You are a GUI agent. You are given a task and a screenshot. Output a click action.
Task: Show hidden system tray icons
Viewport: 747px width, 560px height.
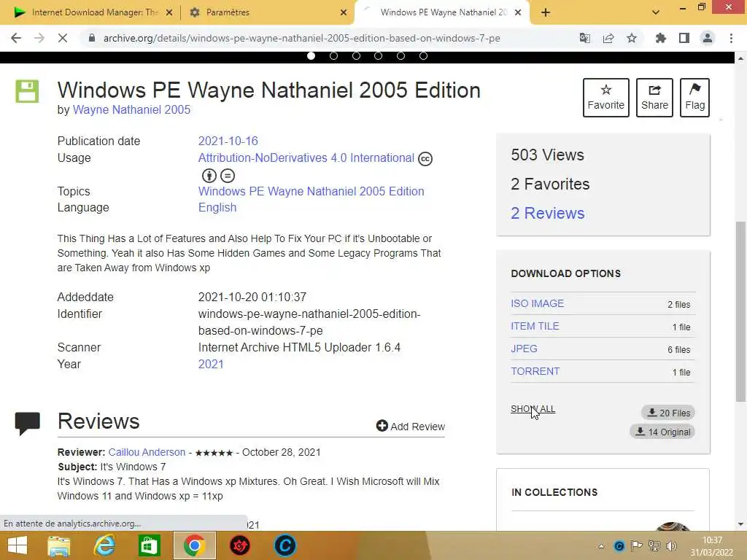coord(601,546)
